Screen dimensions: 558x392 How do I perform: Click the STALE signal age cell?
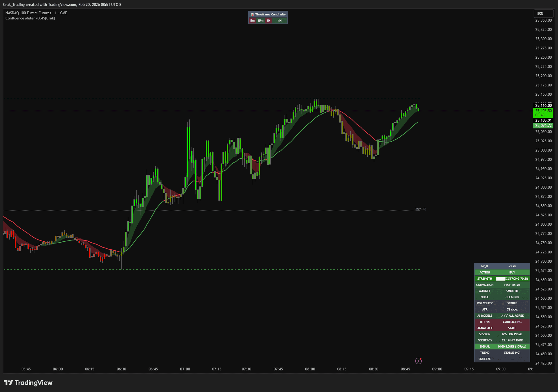[x=512, y=328]
